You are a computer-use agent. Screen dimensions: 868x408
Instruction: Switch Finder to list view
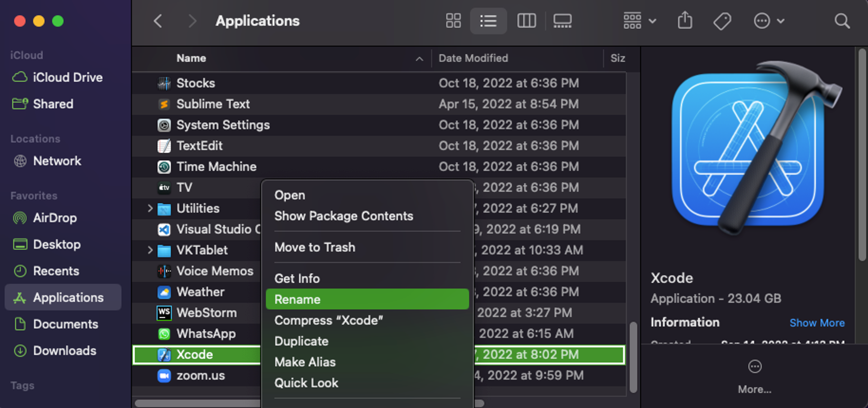488,21
